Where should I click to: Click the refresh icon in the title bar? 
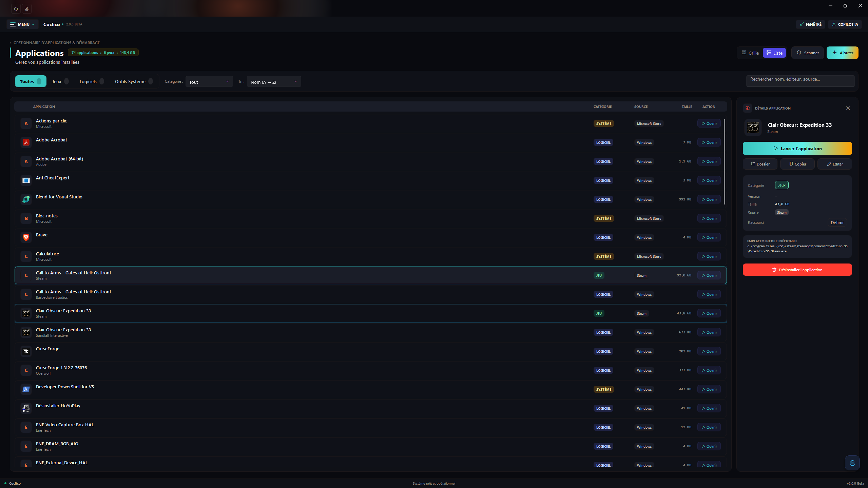point(16,8)
